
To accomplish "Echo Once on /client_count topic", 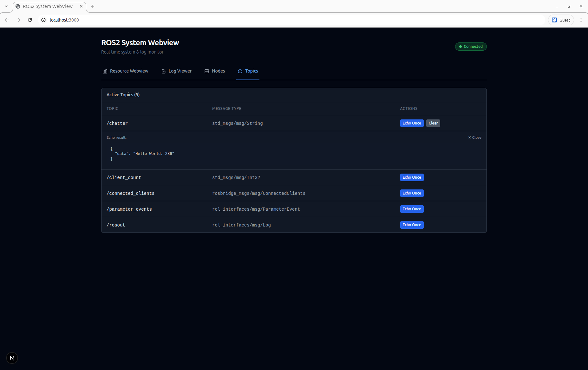I will [x=411, y=177].
